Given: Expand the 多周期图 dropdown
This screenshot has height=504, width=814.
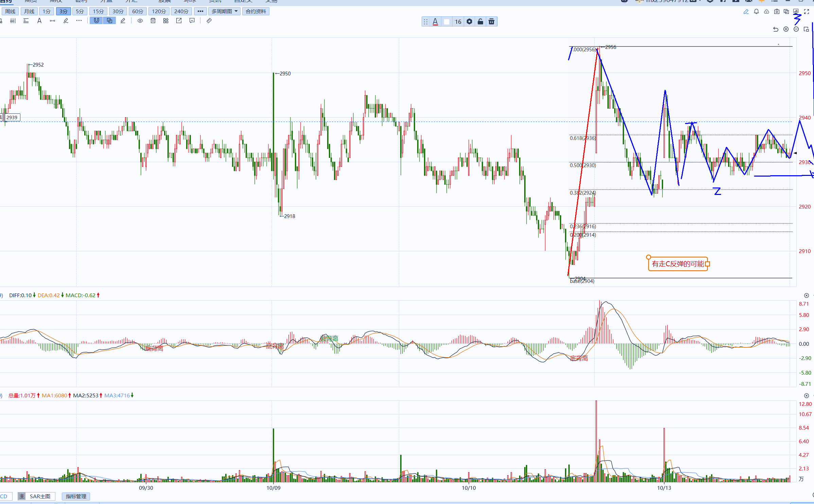Looking at the screenshot, I should click(224, 11).
